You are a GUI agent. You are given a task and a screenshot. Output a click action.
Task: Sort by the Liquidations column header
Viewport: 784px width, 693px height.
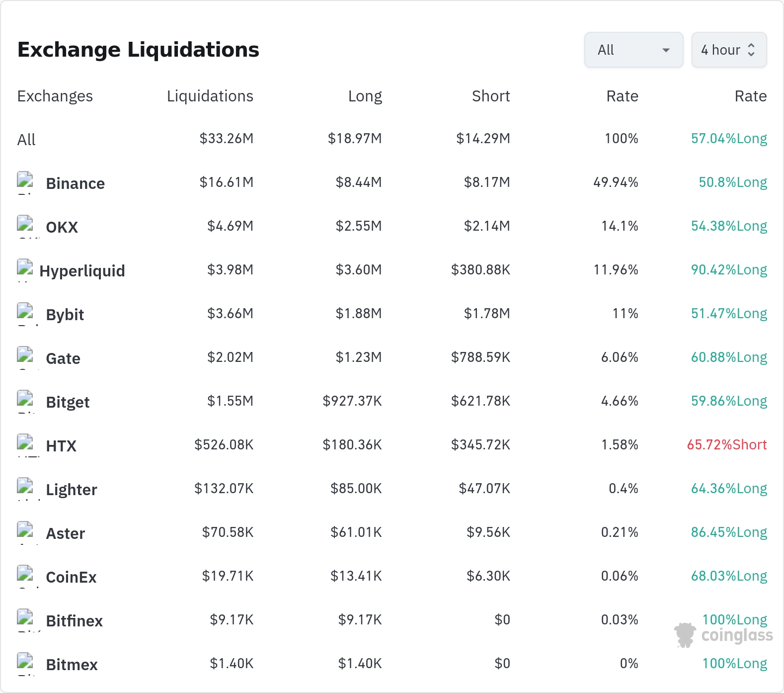click(210, 96)
